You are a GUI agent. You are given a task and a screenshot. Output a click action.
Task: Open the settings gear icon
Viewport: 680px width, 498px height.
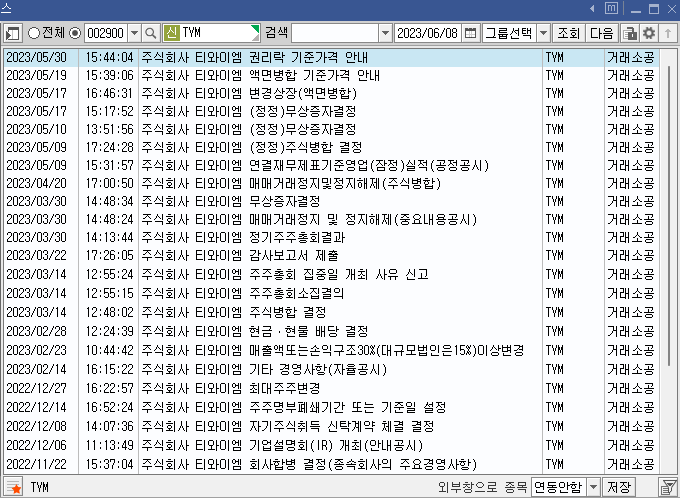pyautogui.click(x=649, y=33)
